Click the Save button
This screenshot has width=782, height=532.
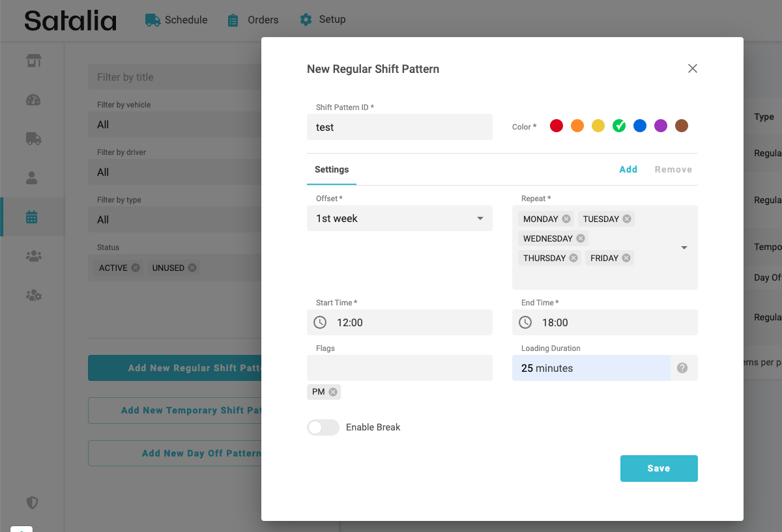tap(659, 468)
